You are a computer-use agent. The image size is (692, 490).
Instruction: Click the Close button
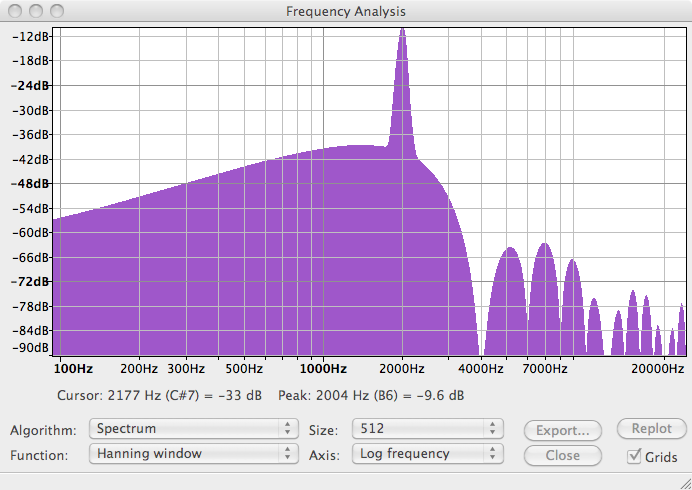pos(563,455)
